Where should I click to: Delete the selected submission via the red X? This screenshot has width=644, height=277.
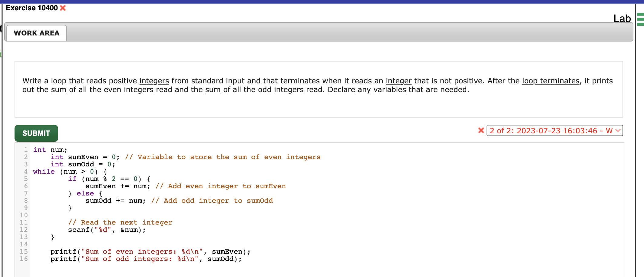tap(481, 131)
